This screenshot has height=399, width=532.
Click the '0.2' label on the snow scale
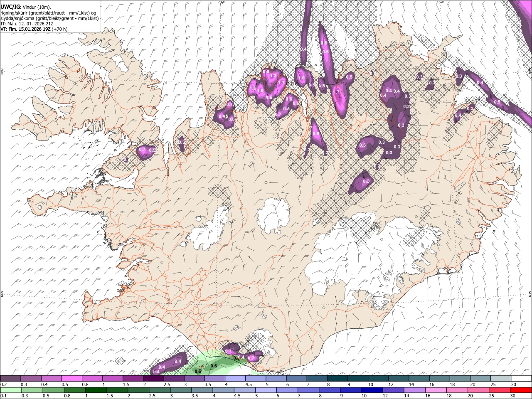click(x=3, y=384)
